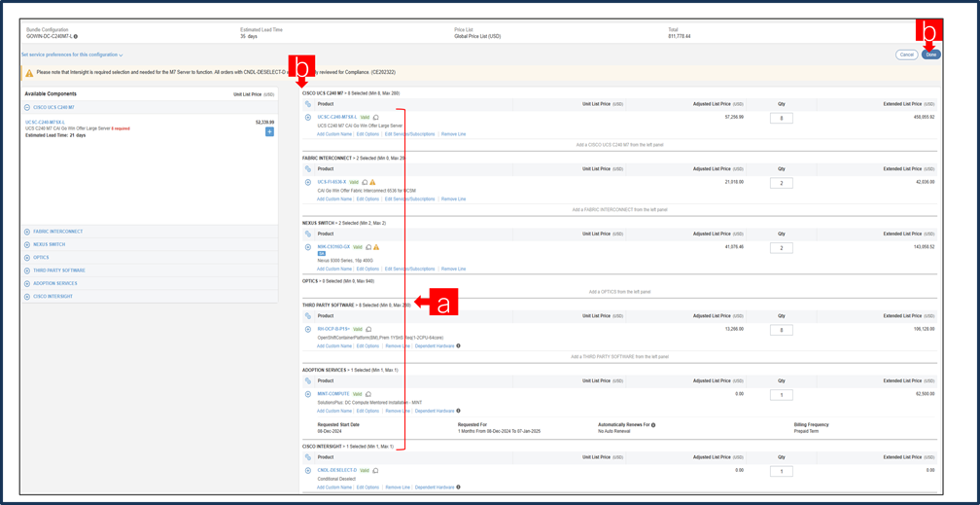The width and height of the screenshot is (980, 505).
Task: Open Set service preferences for this configuration dropdown
Action: [72, 55]
